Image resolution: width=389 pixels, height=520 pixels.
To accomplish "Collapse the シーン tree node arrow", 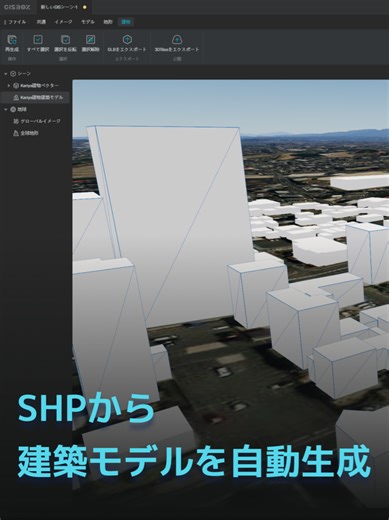I will click(6, 74).
